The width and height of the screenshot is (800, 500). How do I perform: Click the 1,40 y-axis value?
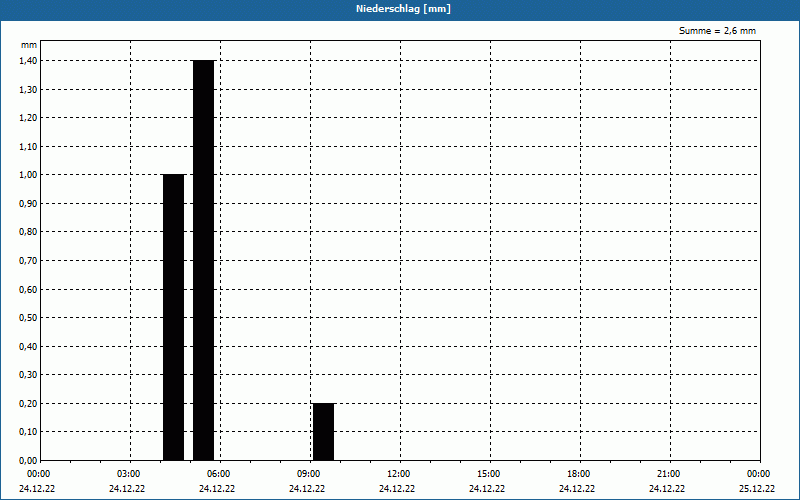click(x=29, y=61)
